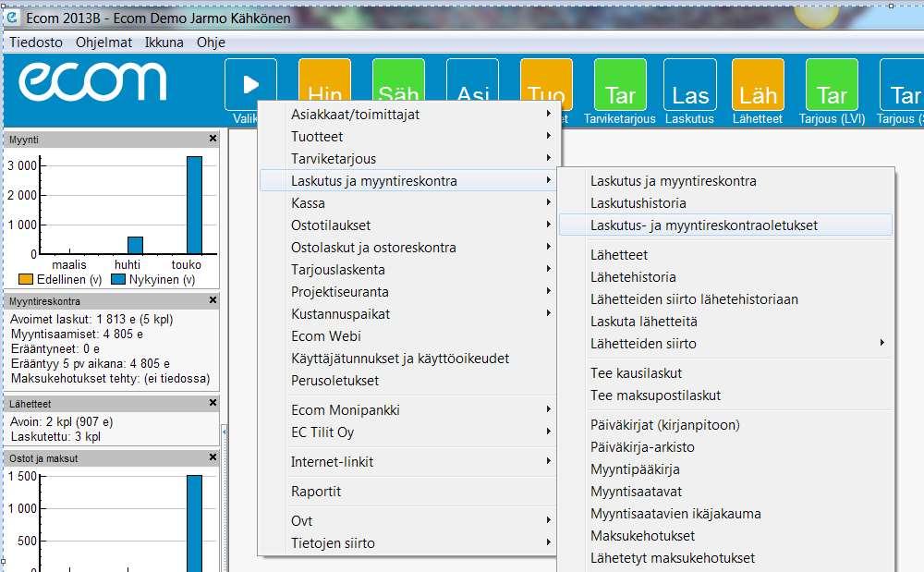Open Lähetehistoria
Screen dimensions: 924x572
click(726, 277)
